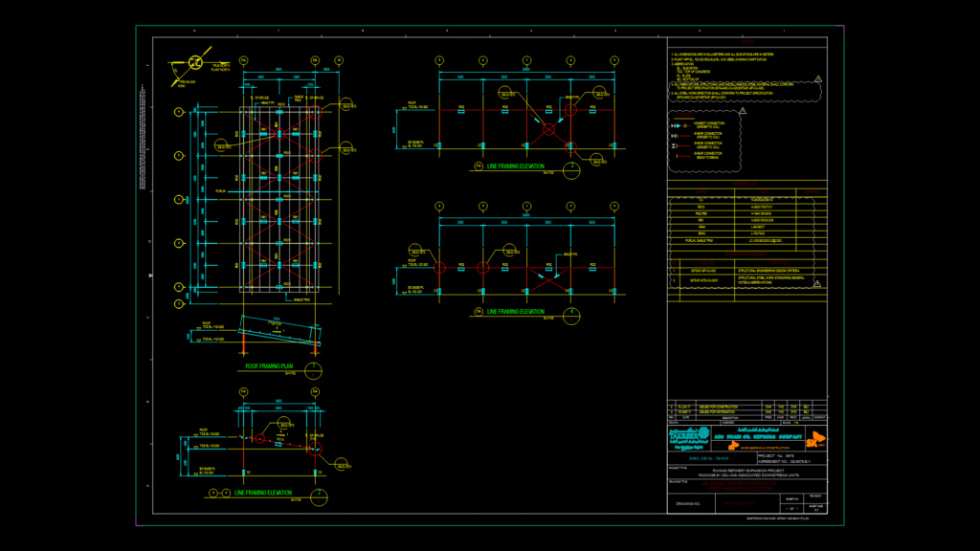This screenshot has height=551, width=980.
Task: Click the Takreer logo in title block
Action: coord(689,436)
